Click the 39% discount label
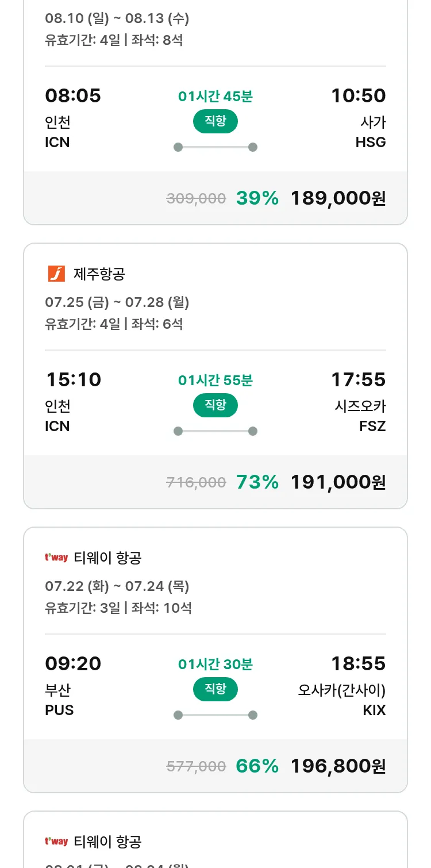The width and height of the screenshot is (431, 868). 257,198
